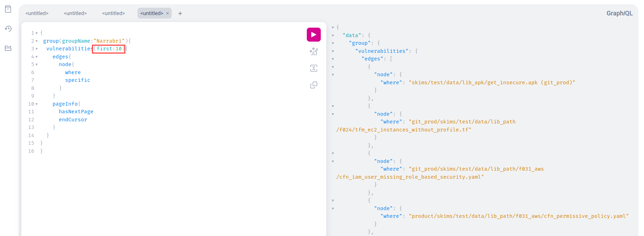Image resolution: width=644 pixels, height=236 pixels.
Task: Open the GraphiQL explorer folder icon
Action: coord(8,48)
